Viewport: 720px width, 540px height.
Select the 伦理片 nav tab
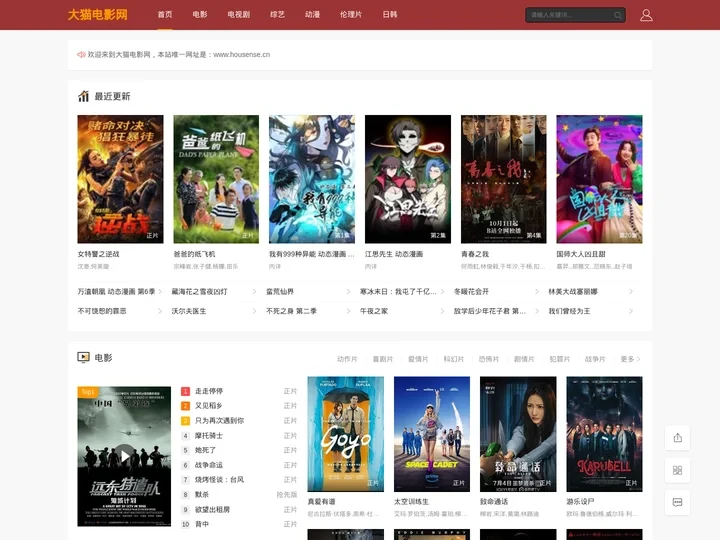pos(351,15)
